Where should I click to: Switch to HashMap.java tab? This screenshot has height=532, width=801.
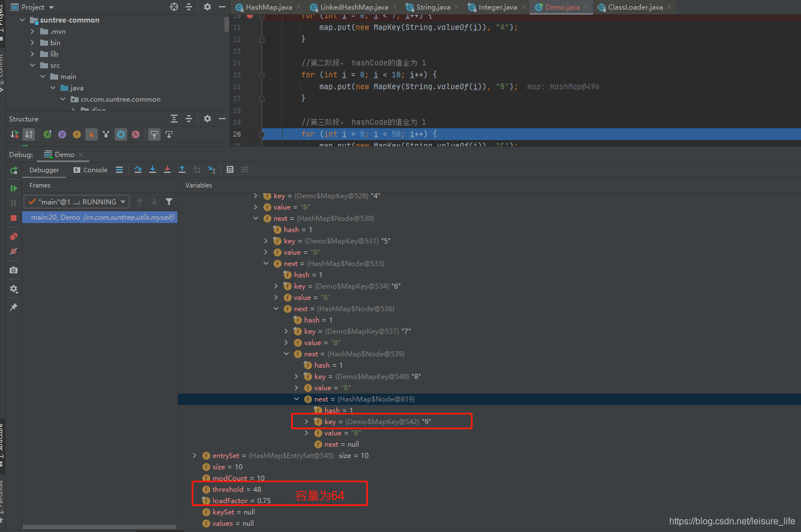(x=269, y=7)
